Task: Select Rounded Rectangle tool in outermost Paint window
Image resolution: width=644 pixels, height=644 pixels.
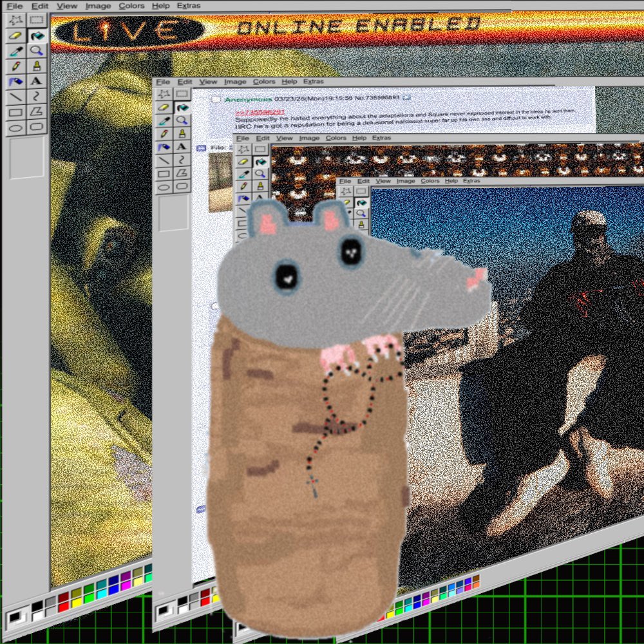Action: (37, 127)
